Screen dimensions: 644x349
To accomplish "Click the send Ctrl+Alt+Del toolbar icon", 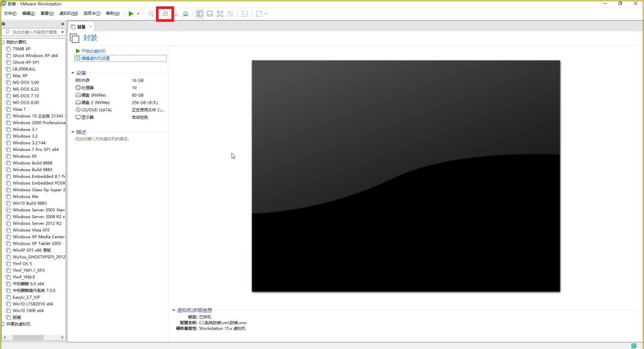I will tap(152, 13).
